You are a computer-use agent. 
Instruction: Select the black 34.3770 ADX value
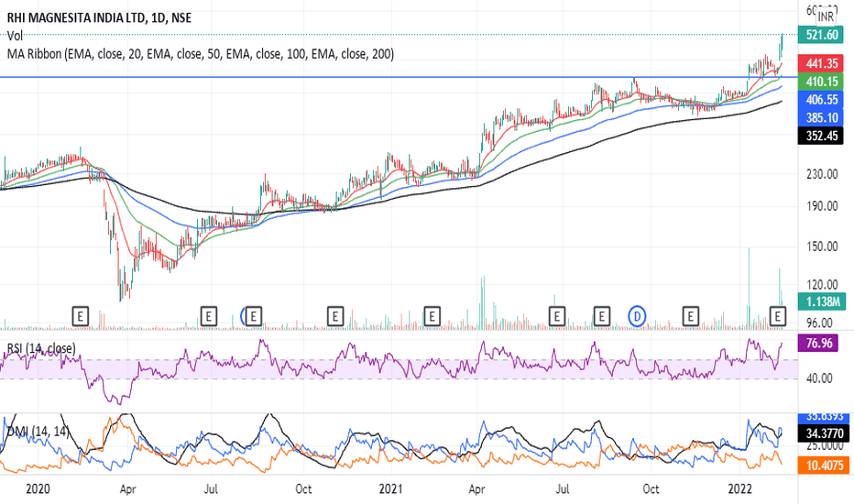point(824,433)
